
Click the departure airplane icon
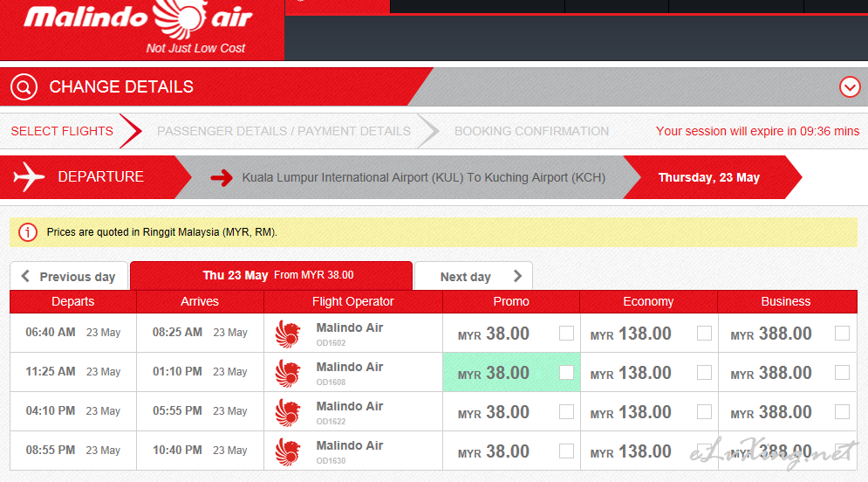(x=29, y=177)
